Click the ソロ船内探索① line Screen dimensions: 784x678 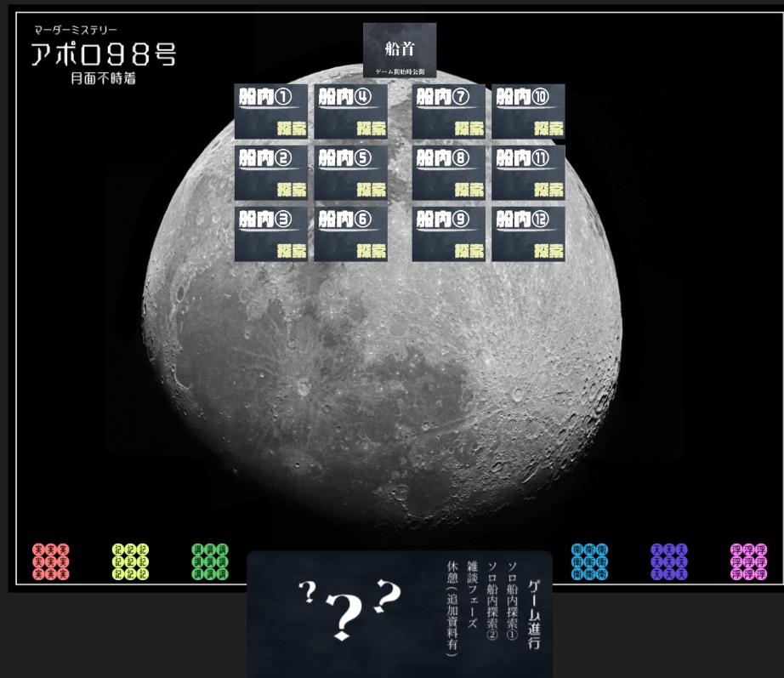513,601
